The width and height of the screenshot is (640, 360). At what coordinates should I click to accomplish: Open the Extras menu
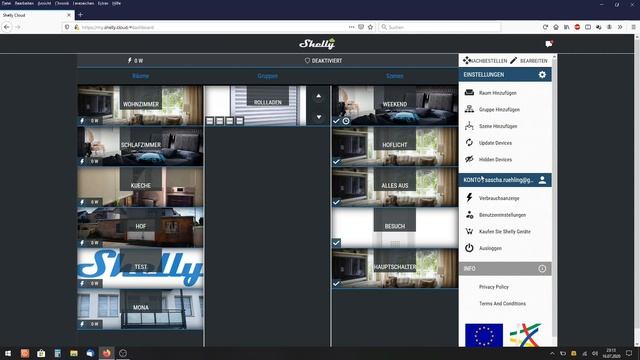click(103, 3)
